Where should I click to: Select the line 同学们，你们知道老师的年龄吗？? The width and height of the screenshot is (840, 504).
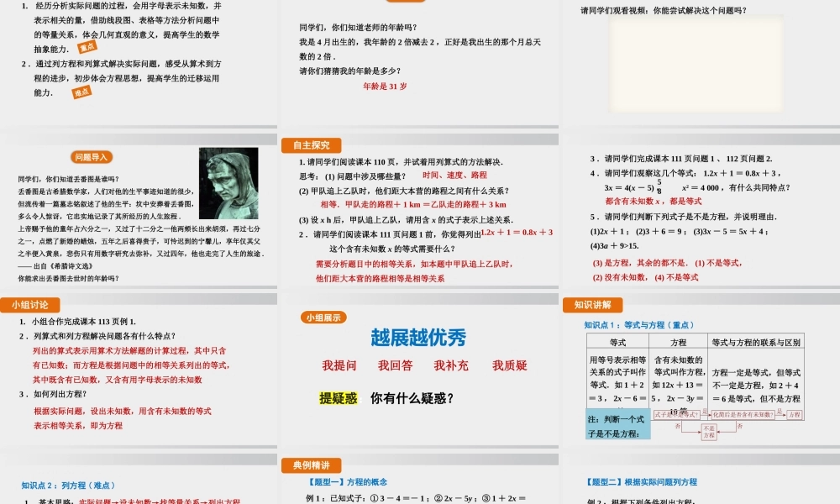tap(358, 28)
